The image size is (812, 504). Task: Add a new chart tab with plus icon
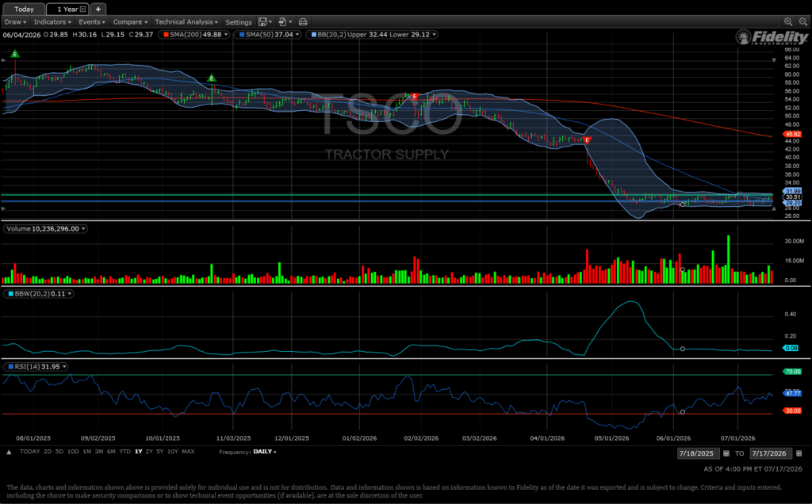98,9
